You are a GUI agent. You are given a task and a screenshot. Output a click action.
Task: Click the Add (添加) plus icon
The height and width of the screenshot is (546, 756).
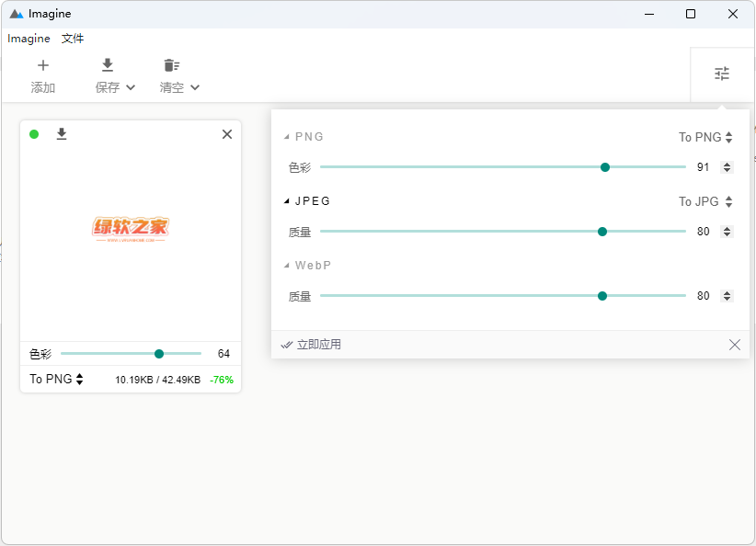pyautogui.click(x=42, y=65)
